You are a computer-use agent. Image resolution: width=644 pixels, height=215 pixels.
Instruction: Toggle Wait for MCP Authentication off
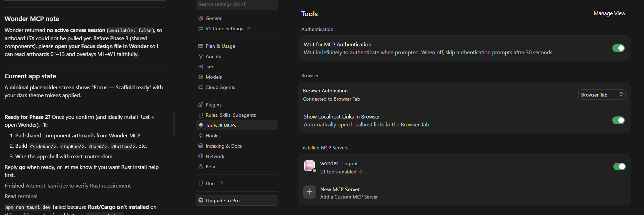tap(619, 48)
